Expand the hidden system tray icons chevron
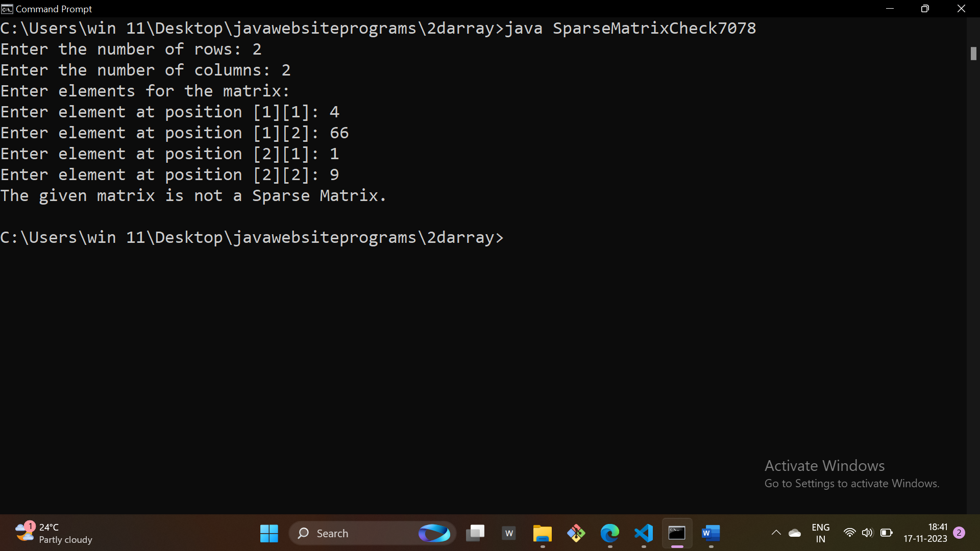 [x=776, y=533]
